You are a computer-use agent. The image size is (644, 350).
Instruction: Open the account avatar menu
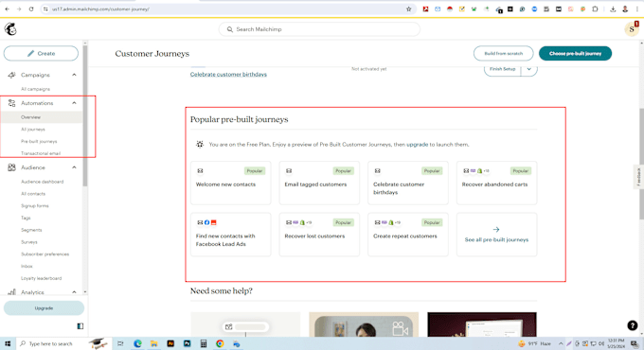click(632, 29)
